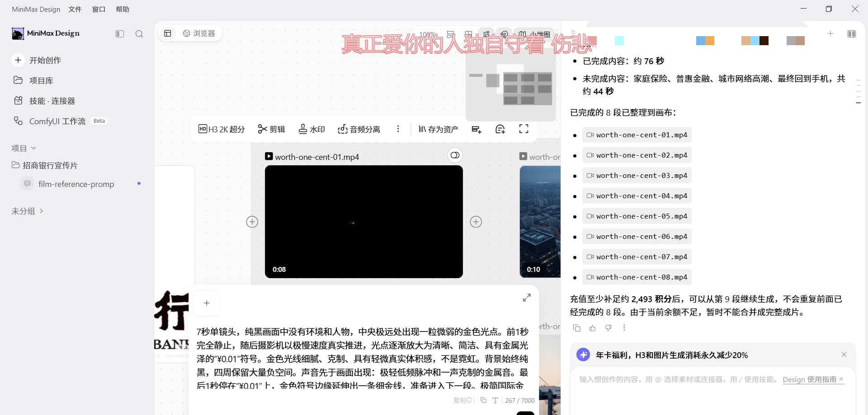Click the prompt text describing 7秒单镜头

363,359
